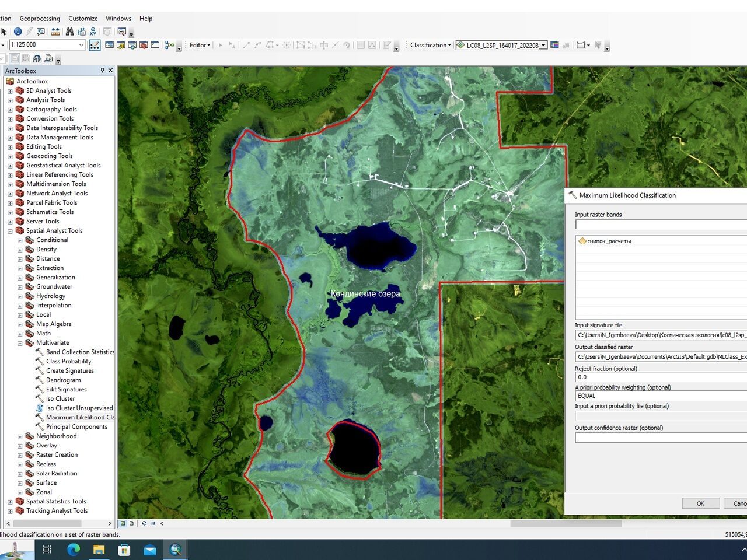The width and height of the screenshot is (747, 560).
Task: Pause drawing in map view
Action: tap(153, 523)
